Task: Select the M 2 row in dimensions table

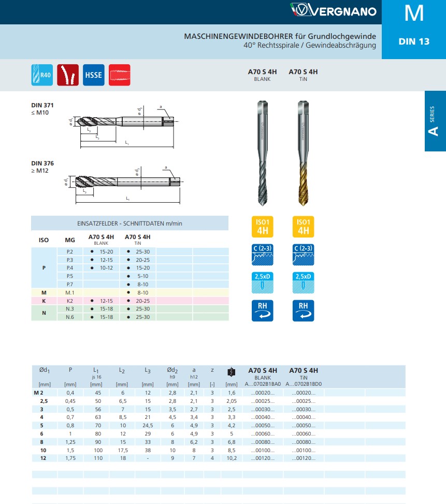Action: point(219,393)
